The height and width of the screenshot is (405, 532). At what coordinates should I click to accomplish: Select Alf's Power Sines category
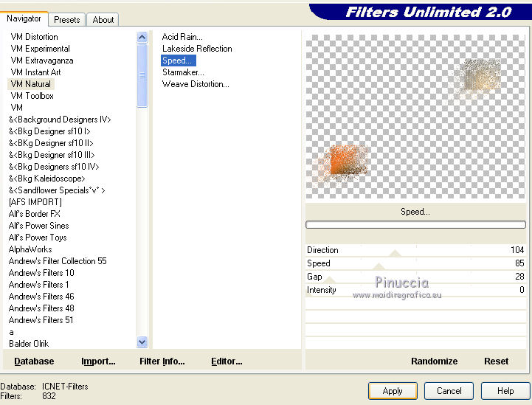tap(38, 226)
